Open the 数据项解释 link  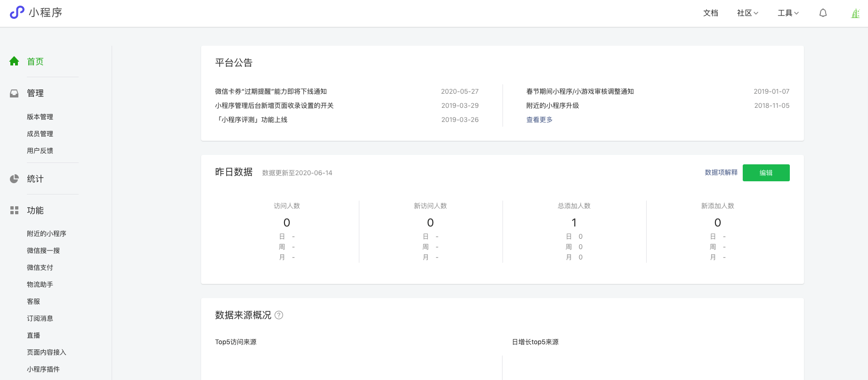point(721,172)
